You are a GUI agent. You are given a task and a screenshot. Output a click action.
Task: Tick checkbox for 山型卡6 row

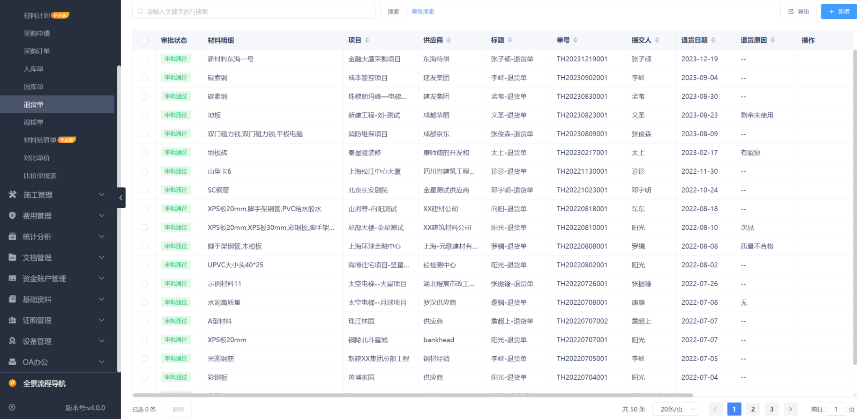pos(144,171)
